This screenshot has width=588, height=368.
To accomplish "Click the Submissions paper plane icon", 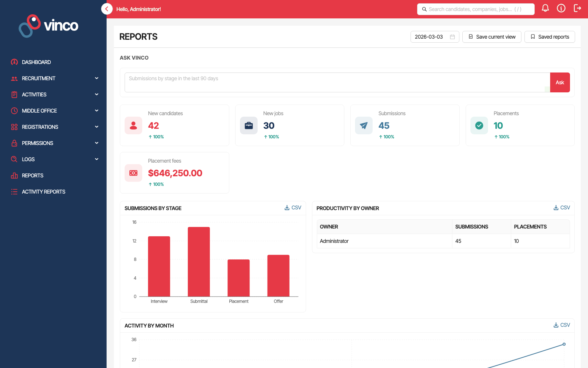I will 364,125.
